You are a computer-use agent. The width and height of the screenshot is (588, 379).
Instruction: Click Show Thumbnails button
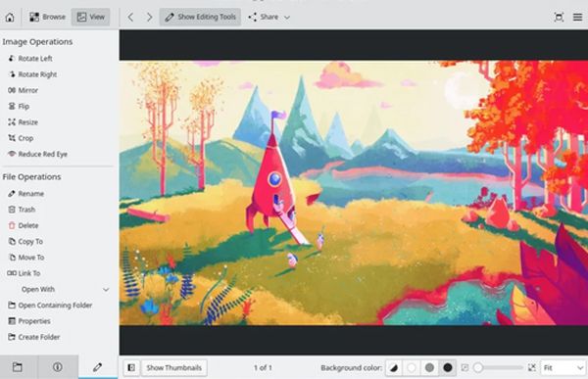click(x=174, y=368)
